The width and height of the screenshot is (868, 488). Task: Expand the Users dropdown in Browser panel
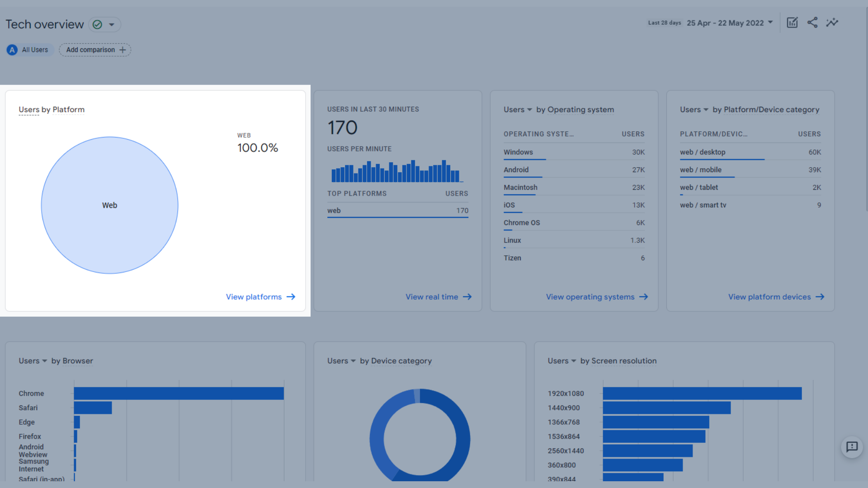point(33,361)
